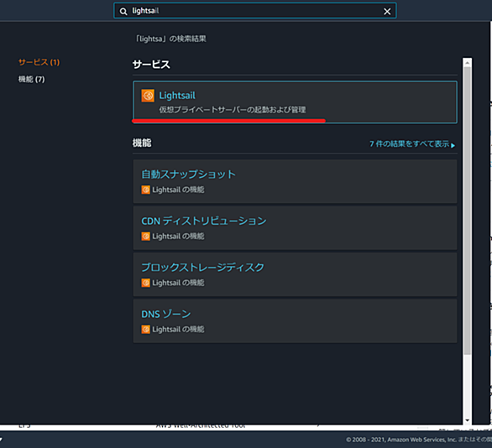492x448 pixels.
Task: Click Lightsail icon under DNS ゾーン
Action: pyautogui.click(x=145, y=329)
